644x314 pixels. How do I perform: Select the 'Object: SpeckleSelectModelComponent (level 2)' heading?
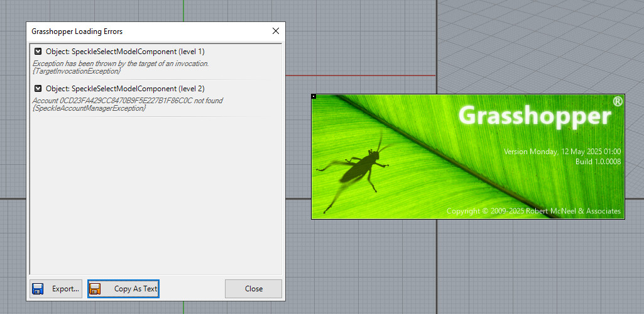pos(125,89)
